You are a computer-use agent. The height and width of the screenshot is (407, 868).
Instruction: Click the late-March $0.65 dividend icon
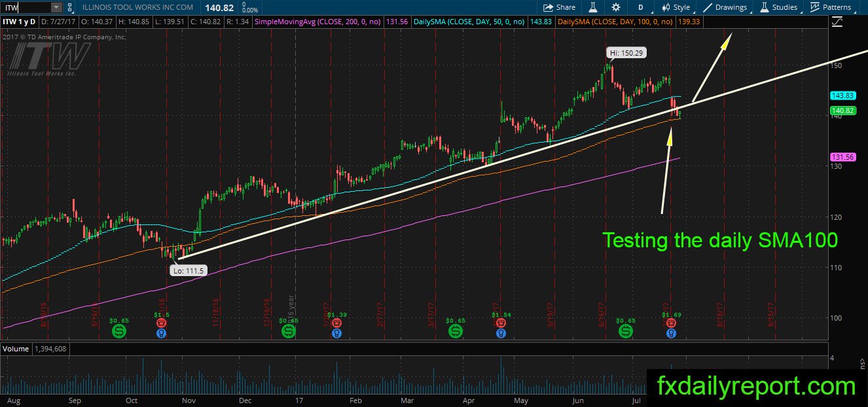tap(456, 331)
